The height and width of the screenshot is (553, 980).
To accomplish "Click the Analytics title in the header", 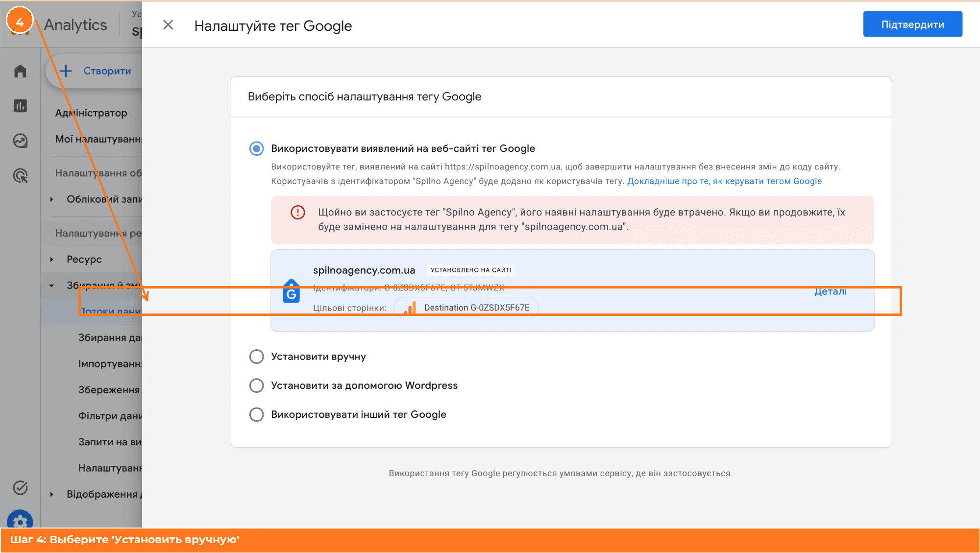I will [x=75, y=25].
